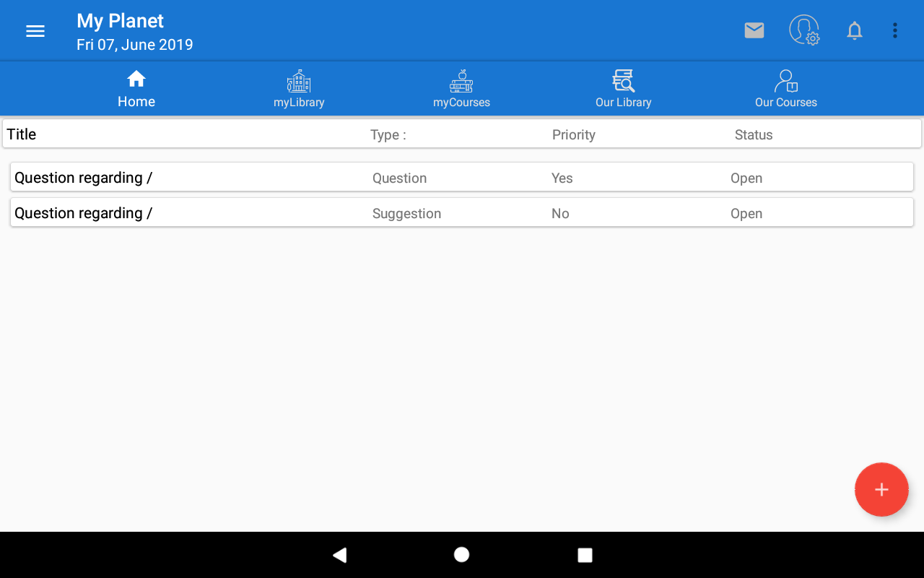Open myCourses using its icon

[x=461, y=80]
